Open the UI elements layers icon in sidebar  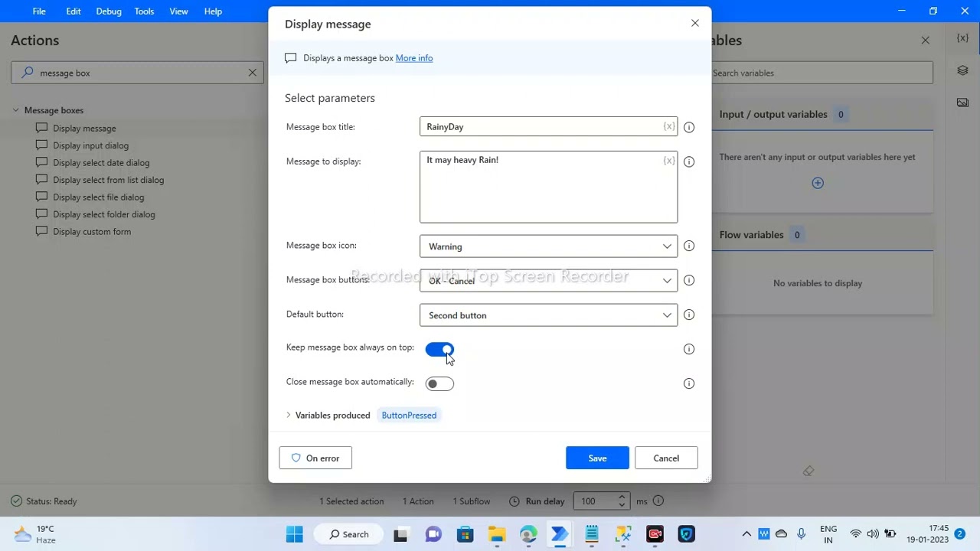click(x=962, y=70)
